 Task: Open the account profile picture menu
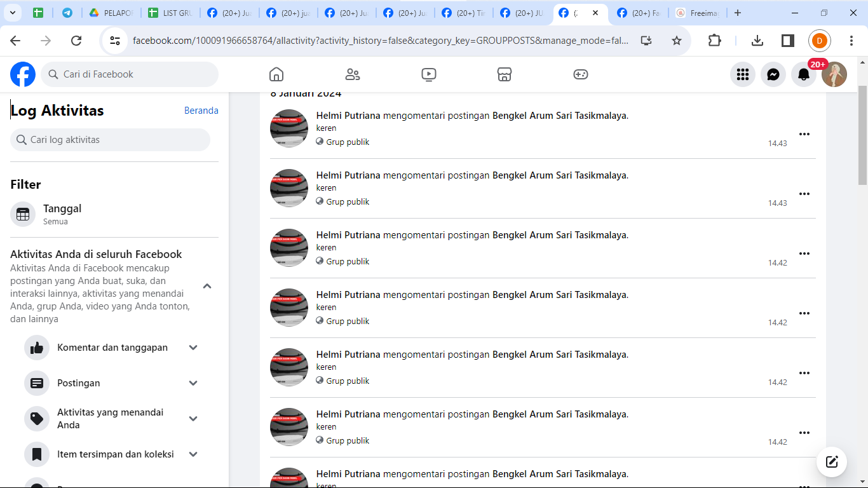click(x=834, y=74)
